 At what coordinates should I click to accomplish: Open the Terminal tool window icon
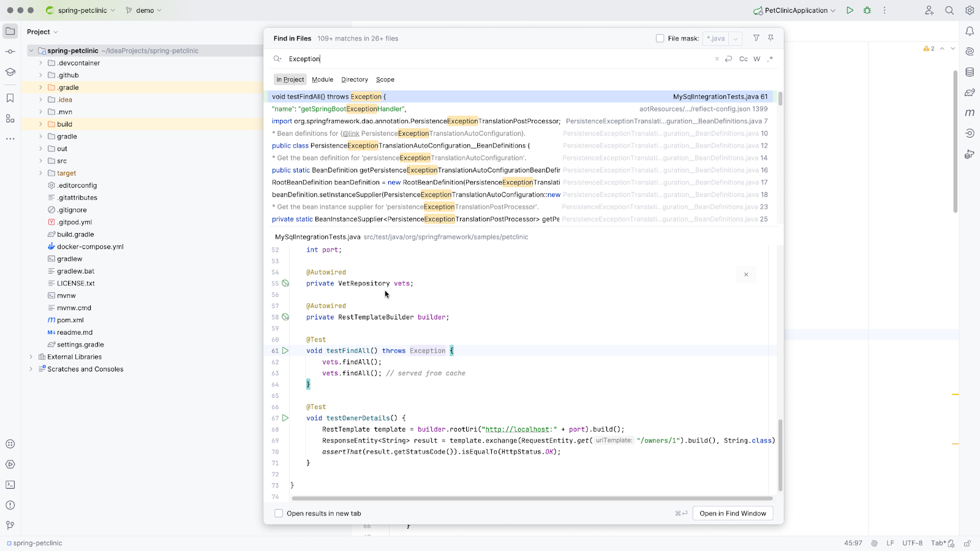click(10, 485)
